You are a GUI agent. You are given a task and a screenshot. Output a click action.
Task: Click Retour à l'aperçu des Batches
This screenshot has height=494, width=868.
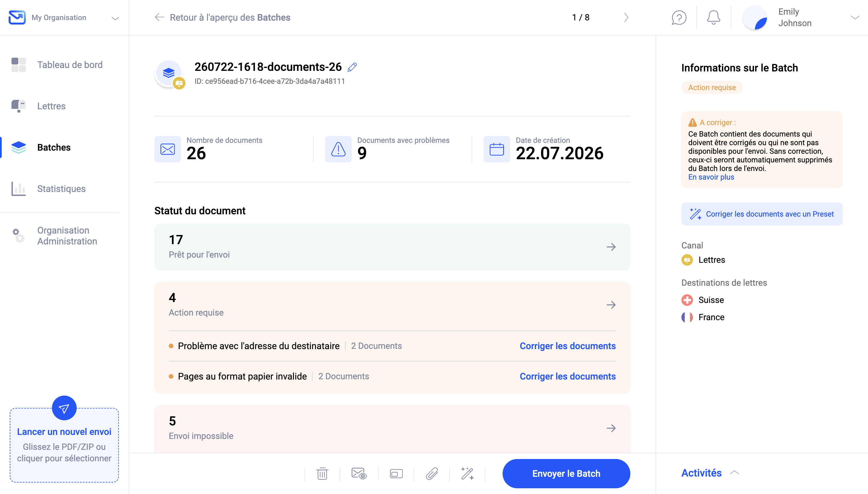pos(230,17)
